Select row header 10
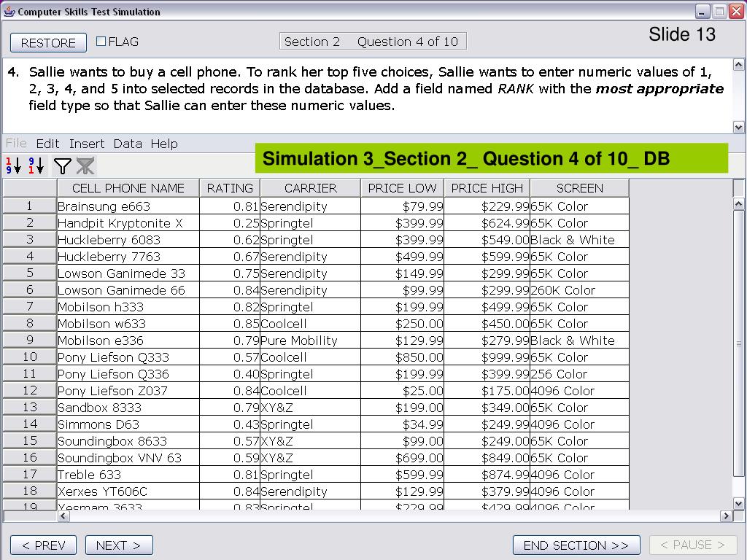The width and height of the screenshot is (747, 560). 29,357
